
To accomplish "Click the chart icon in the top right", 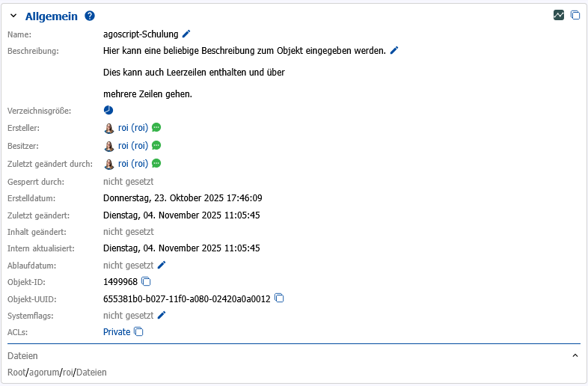I will 559,15.
